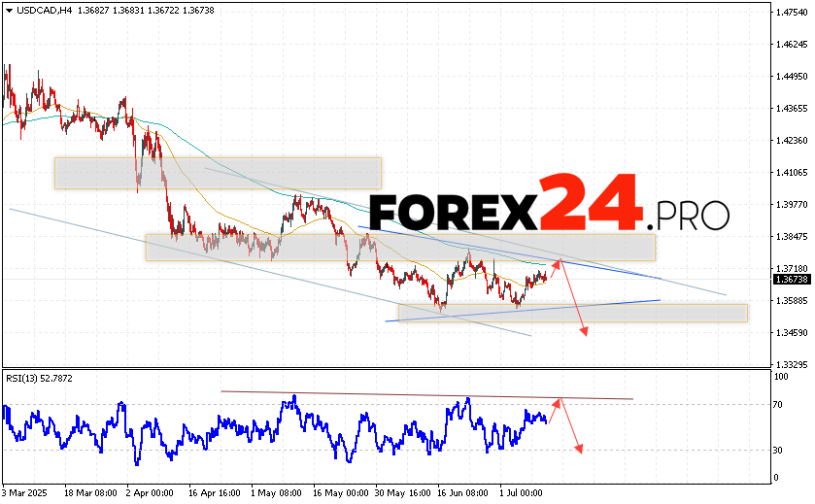Screen dimensions: 815x504
Task: Click the FOREX text of the watermark logo
Action: pos(453,212)
